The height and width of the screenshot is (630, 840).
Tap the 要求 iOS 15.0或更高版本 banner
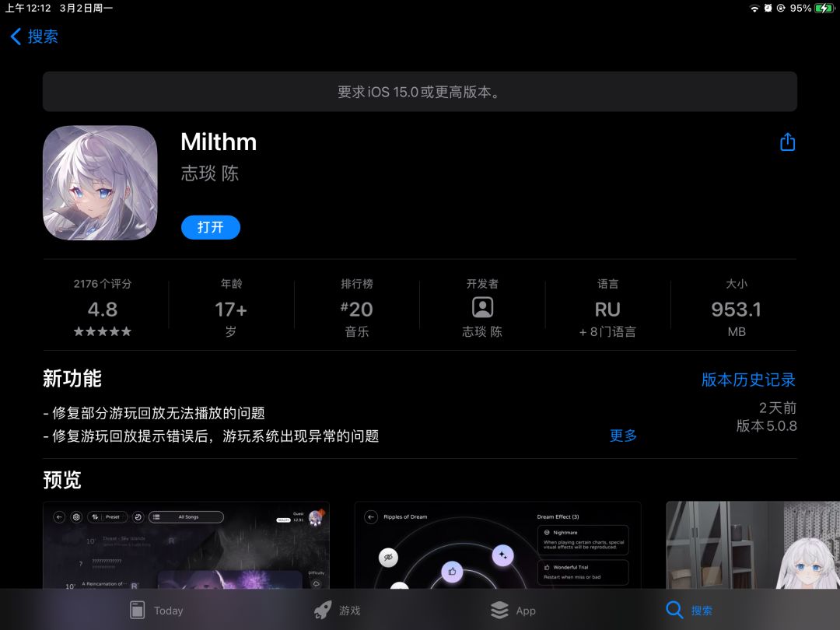420,92
